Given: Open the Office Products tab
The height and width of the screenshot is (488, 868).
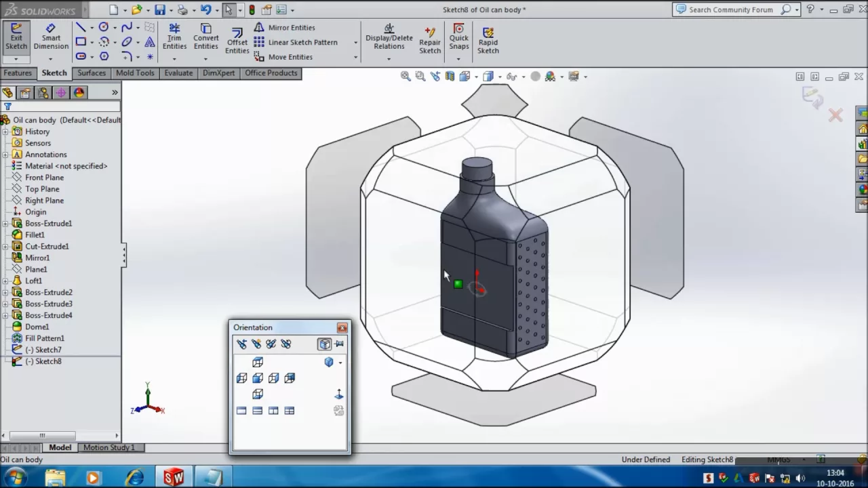Looking at the screenshot, I should coord(271,73).
